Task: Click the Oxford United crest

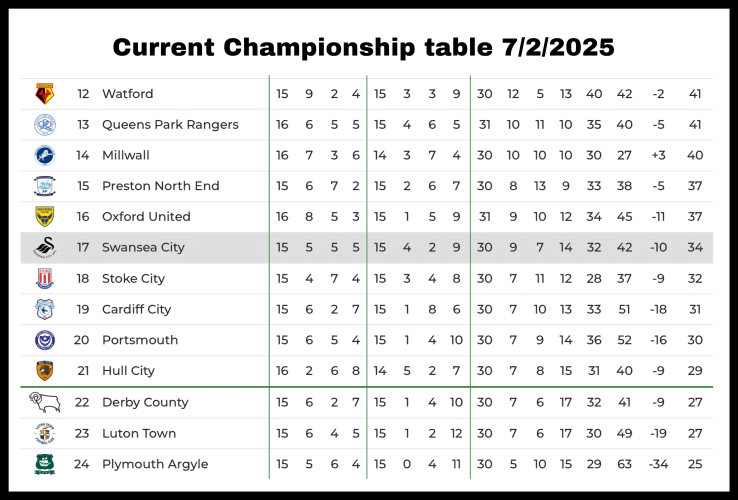Action: pos(44,217)
